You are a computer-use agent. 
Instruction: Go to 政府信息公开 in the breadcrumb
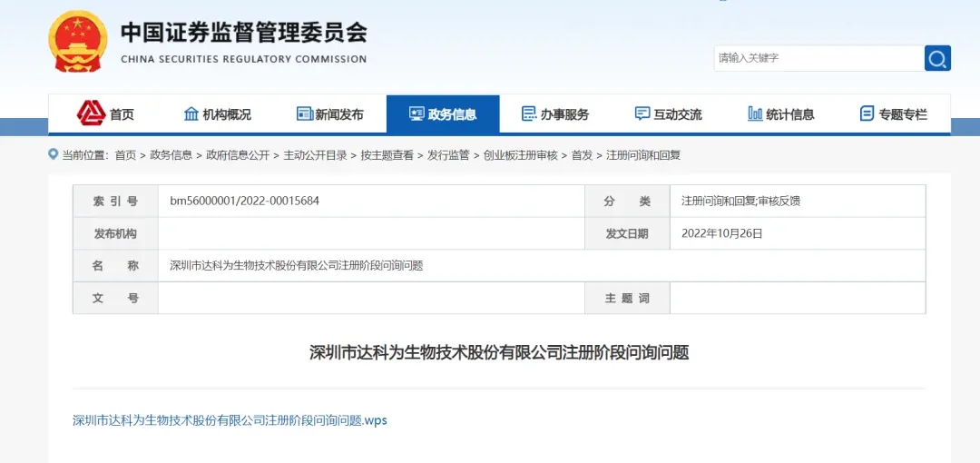pyautogui.click(x=238, y=155)
